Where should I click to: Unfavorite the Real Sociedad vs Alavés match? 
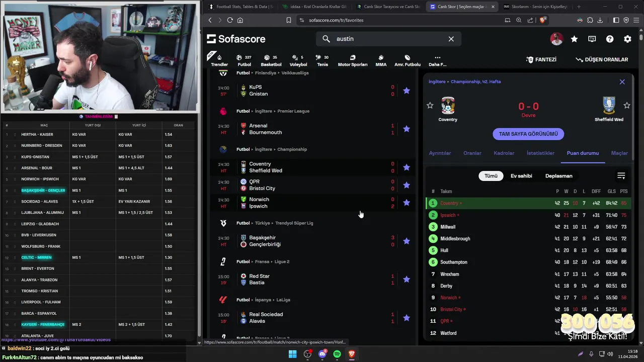(x=407, y=318)
